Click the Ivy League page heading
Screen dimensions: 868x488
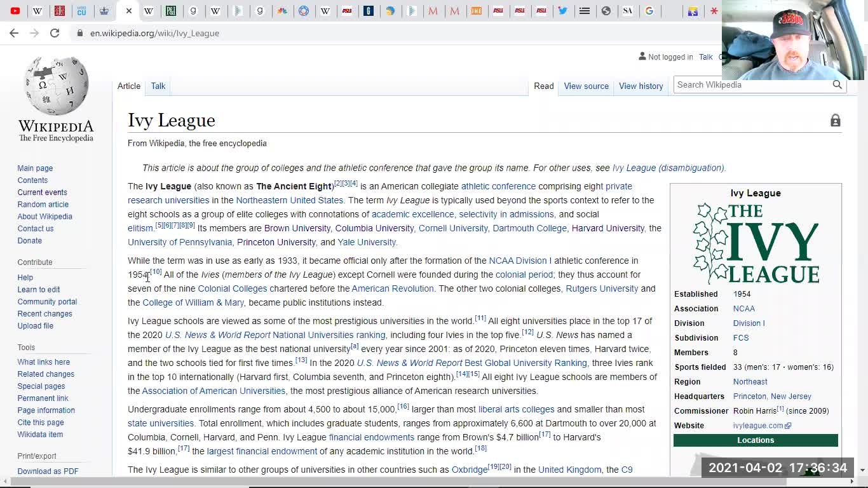(x=172, y=120)
